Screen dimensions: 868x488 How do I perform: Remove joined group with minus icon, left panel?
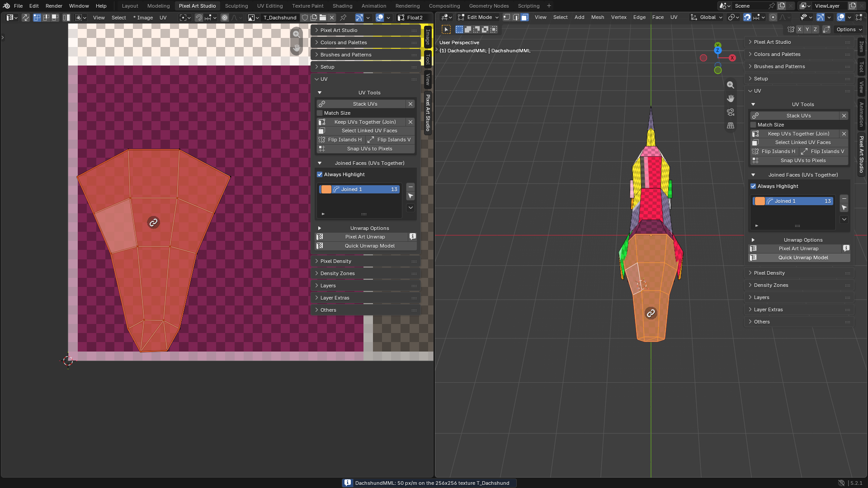coord(410,187)
